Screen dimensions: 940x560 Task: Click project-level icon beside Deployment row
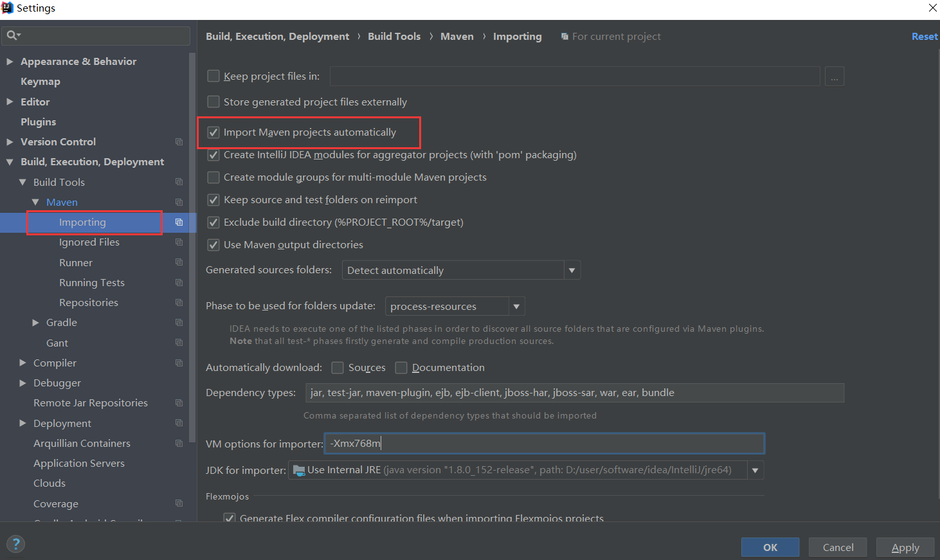tap(179, 423)
